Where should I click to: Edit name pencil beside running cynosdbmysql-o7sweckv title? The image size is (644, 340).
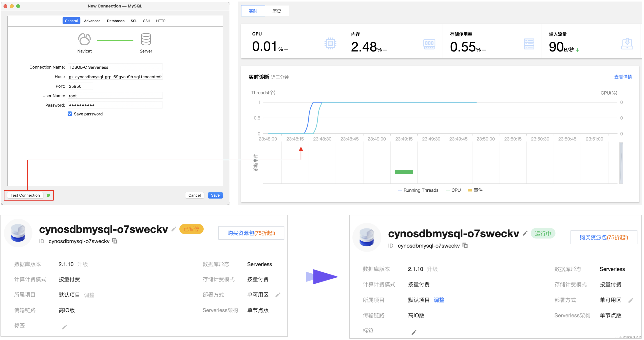[525, 233]
